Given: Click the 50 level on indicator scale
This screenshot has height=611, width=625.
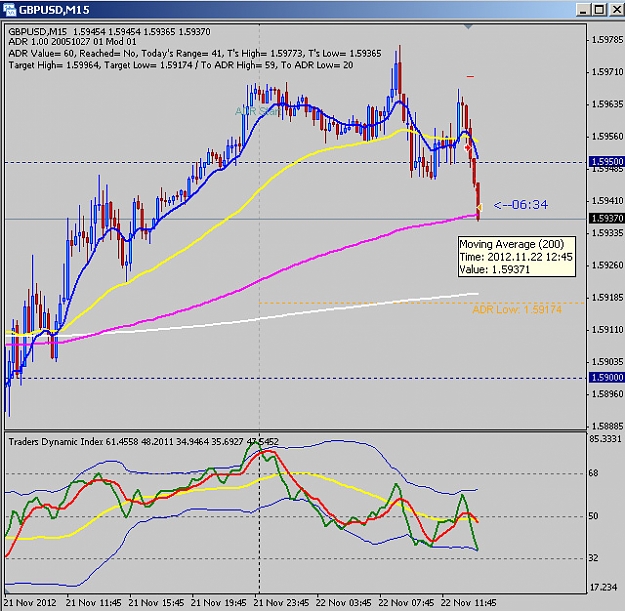Looking at the screenshot, I should (x=594, y=516).
